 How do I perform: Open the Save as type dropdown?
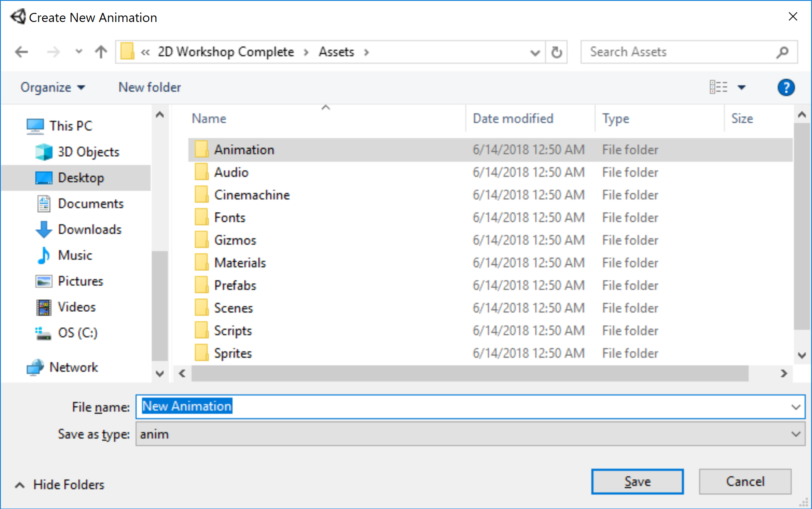click(796, 434)
